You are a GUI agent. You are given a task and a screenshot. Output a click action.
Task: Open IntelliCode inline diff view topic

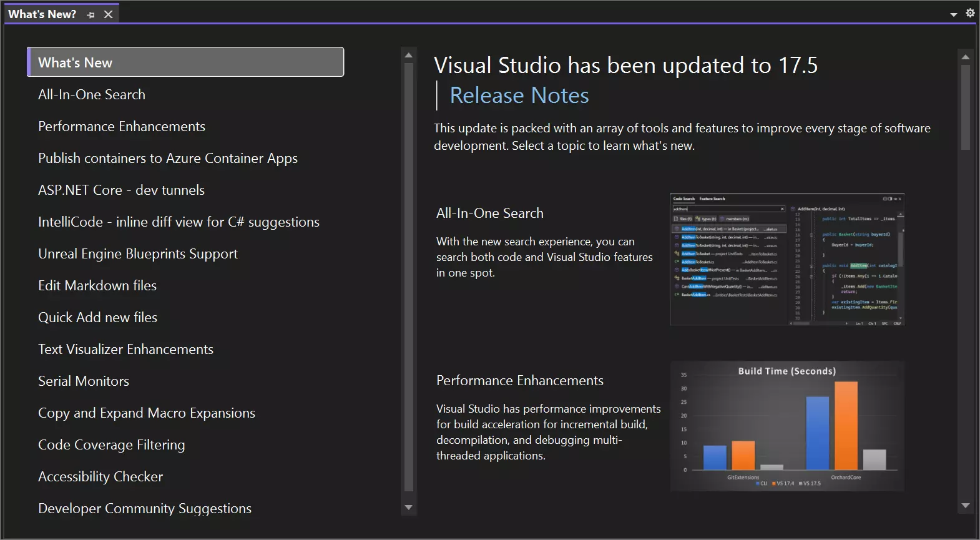179,222
